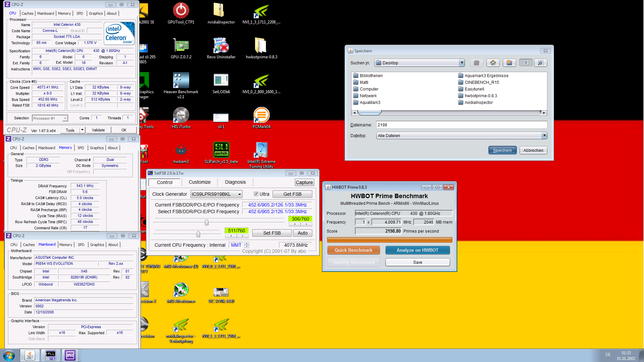The width and height of the screenshot is (644, 362).
Task: Click the upper FSB slider thumb in SetFSB
Action: click(207, 222)
